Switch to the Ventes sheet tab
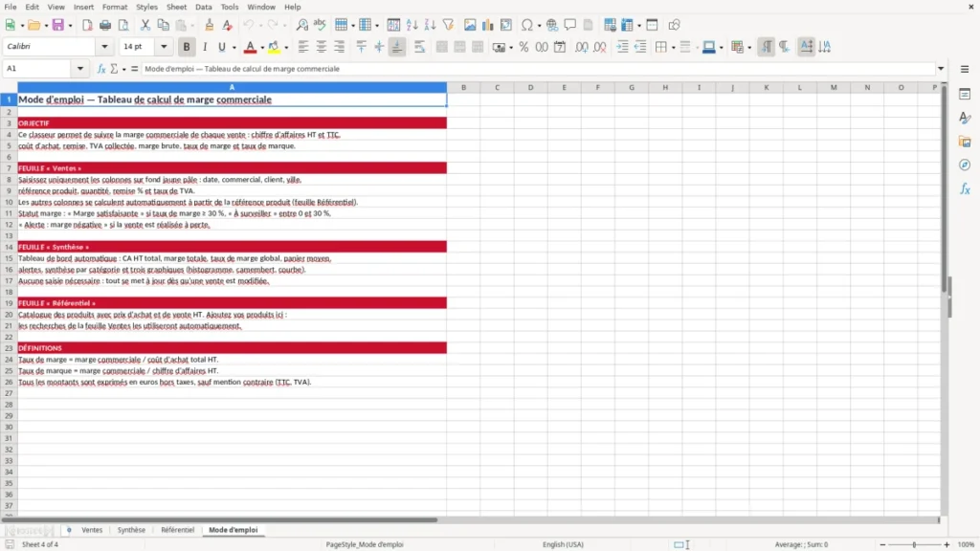The image size is (980, 551). point(92,530)
